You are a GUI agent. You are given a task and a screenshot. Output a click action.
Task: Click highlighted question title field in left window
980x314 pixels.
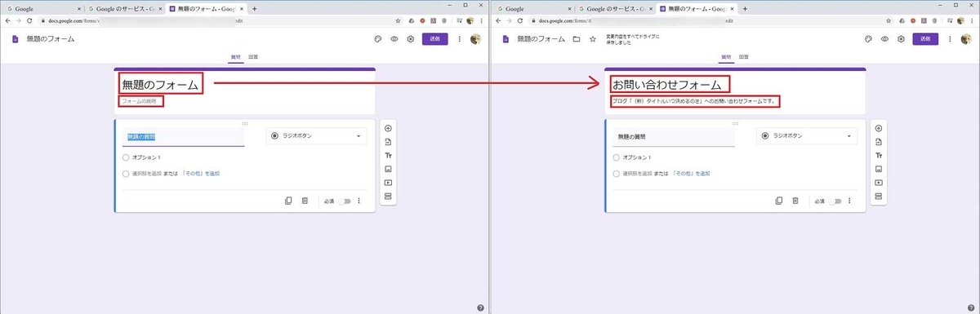[184, 136]
